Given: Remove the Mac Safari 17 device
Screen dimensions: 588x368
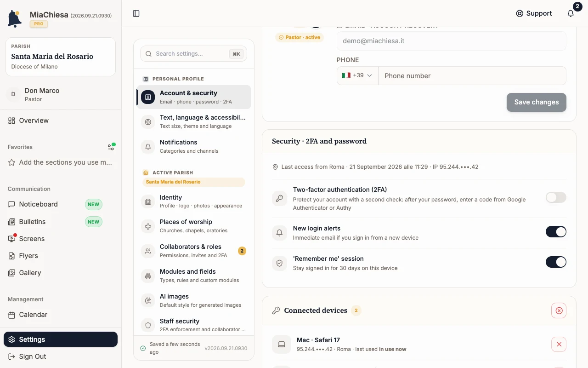Looking at the screenshot, I should click(559, 344).
